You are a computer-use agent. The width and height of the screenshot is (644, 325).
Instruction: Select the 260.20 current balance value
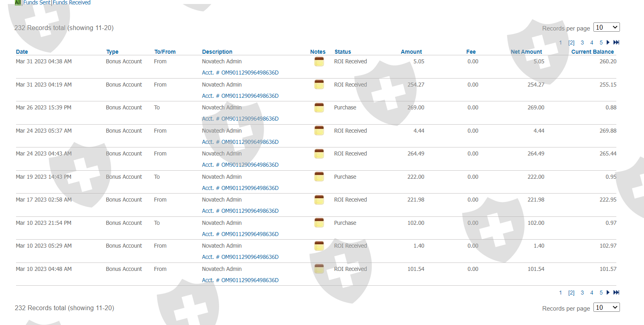[x=608, y=61]
